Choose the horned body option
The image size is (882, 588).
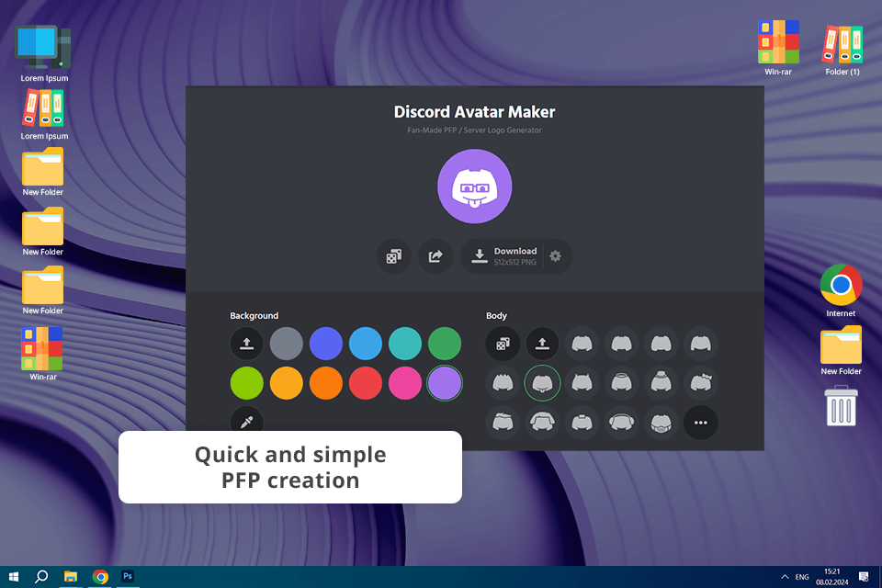coord(582,382)
